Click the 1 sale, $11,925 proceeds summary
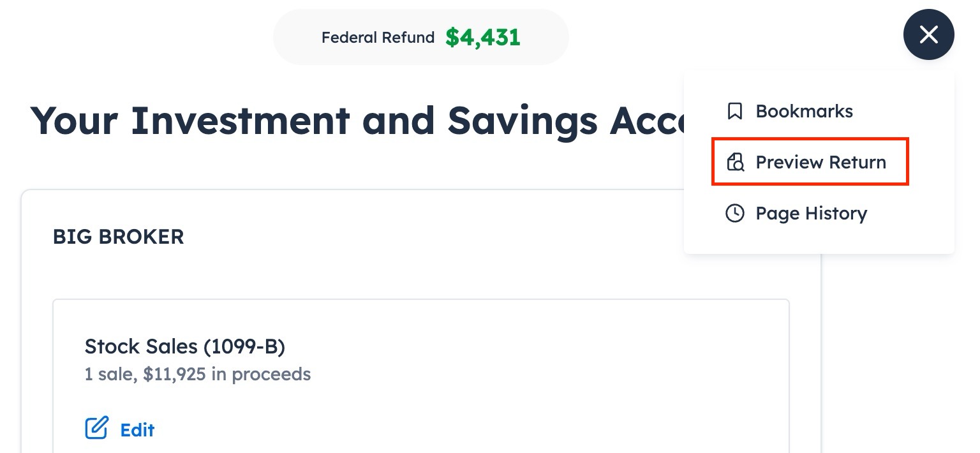The image size is (980, 453). point(198,375)
